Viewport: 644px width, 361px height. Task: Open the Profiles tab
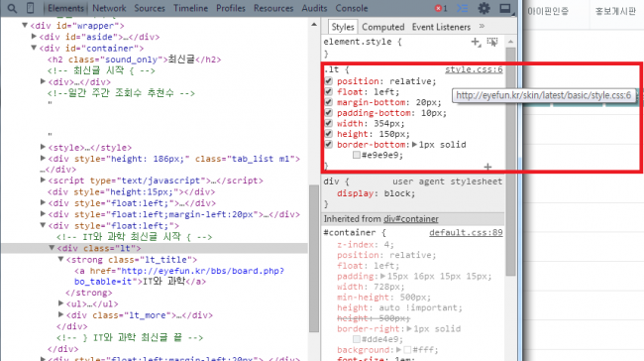[x=231, y=8]
